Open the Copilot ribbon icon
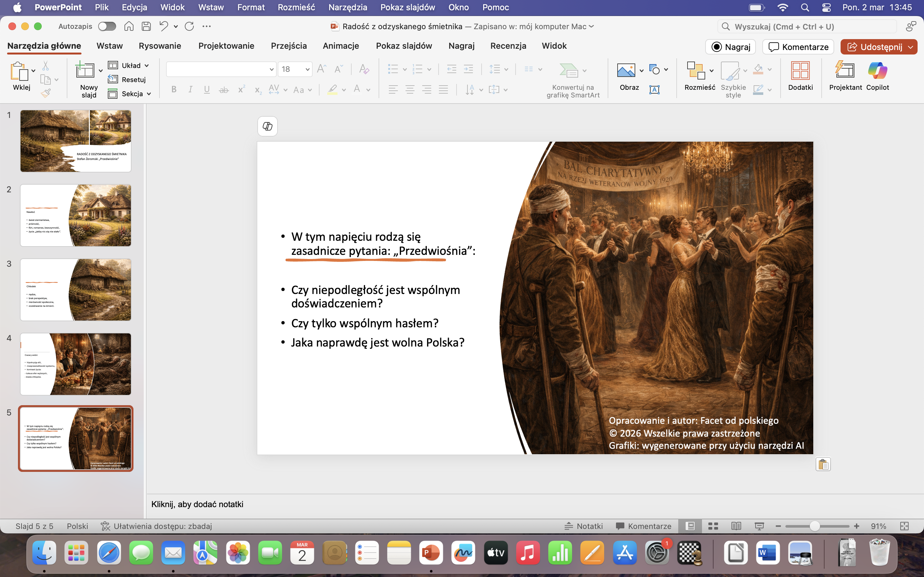 pos(877,71)
